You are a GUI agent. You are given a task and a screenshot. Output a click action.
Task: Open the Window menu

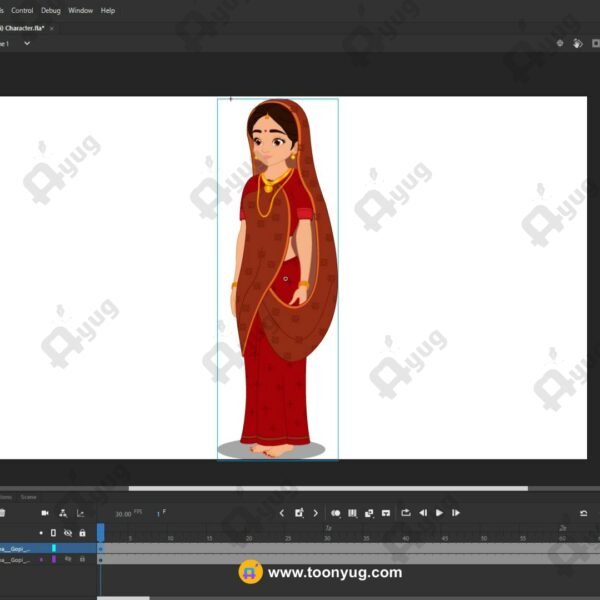(80, 11)
